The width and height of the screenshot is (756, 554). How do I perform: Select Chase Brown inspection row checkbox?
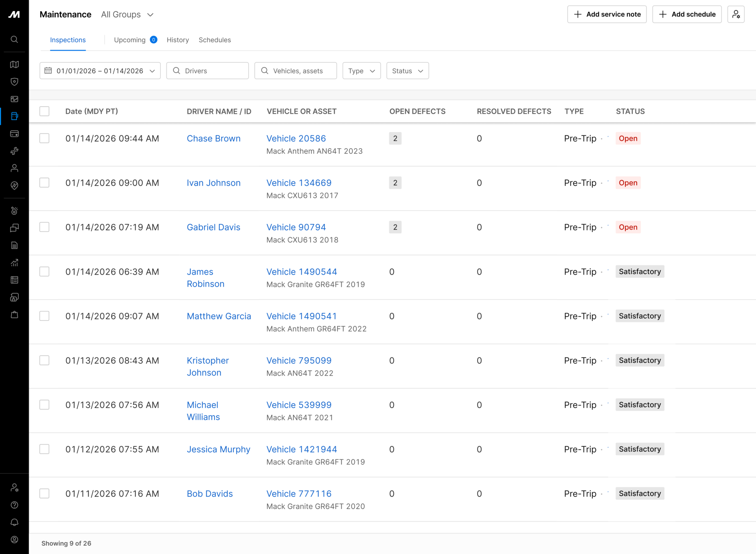click(44, 138)
